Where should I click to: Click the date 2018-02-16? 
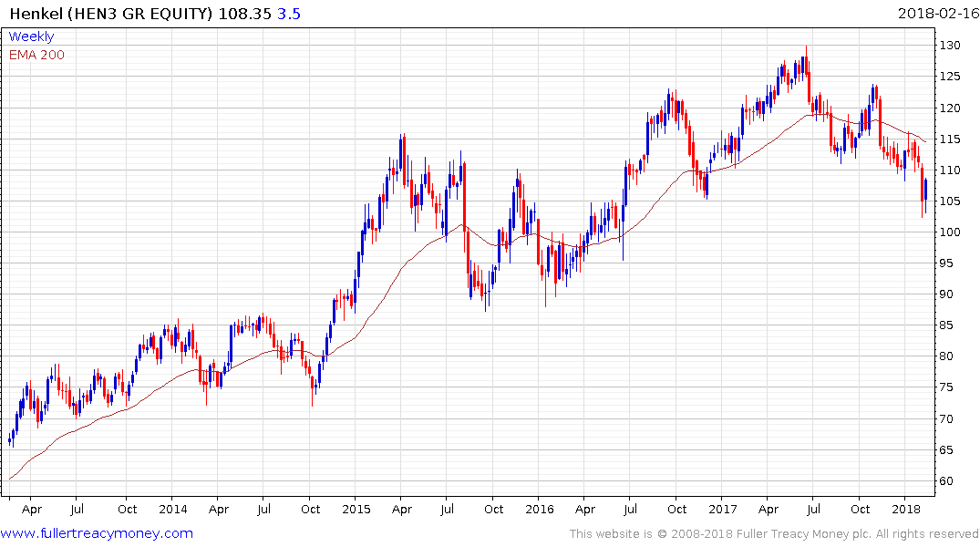coord(938,13)
